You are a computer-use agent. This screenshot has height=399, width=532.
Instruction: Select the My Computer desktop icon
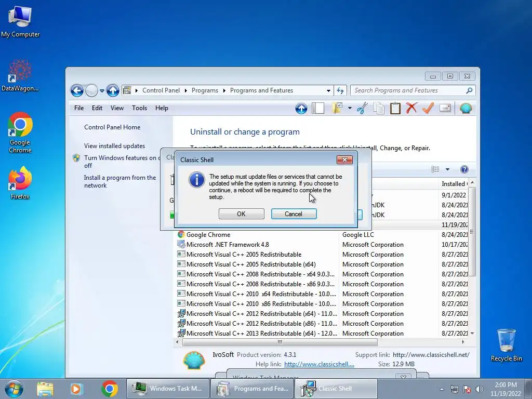coord(20,21)
